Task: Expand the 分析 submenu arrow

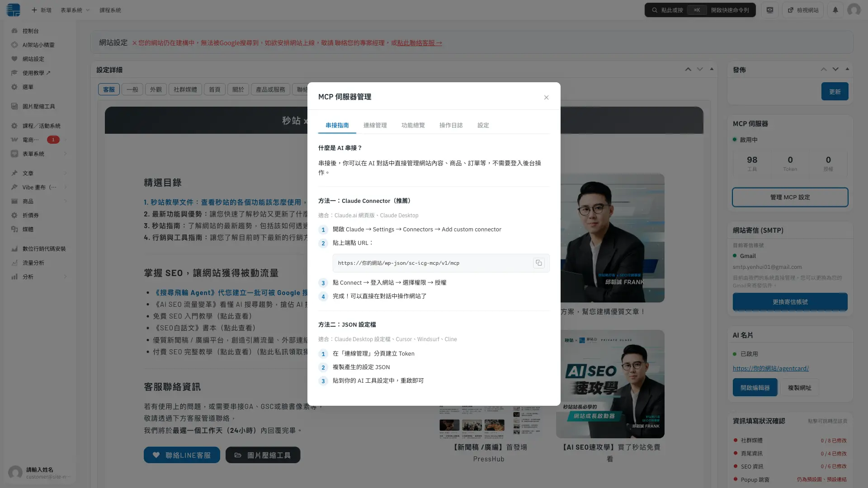Action: point(66,277)
